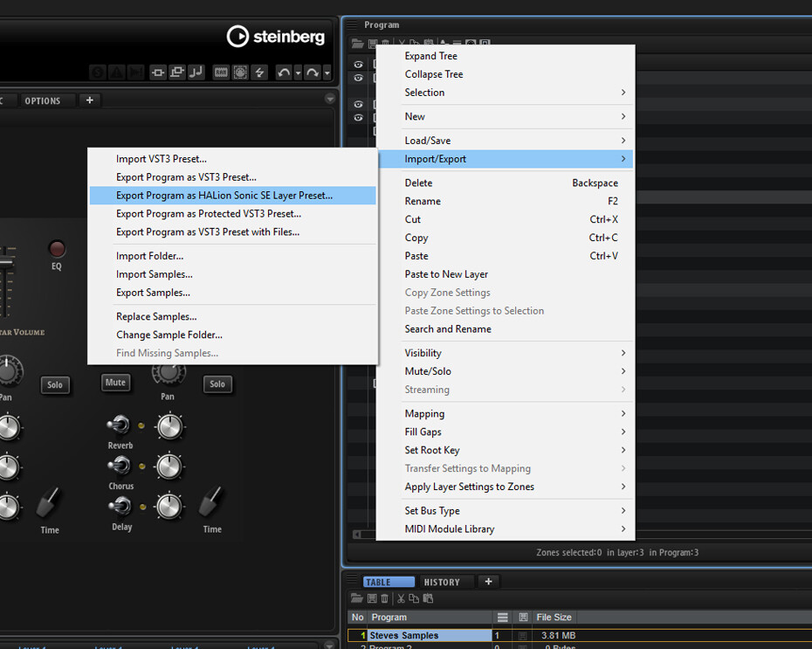812x649 pixels.
Task: Click the 3.81 MB file size value
Action: tap(558, 636)
